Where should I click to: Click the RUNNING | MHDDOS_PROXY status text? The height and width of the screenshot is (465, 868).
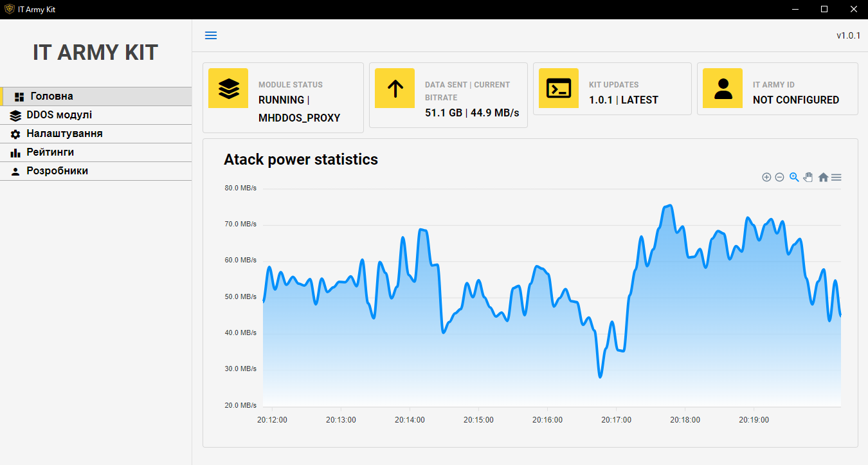click(299, 107)
